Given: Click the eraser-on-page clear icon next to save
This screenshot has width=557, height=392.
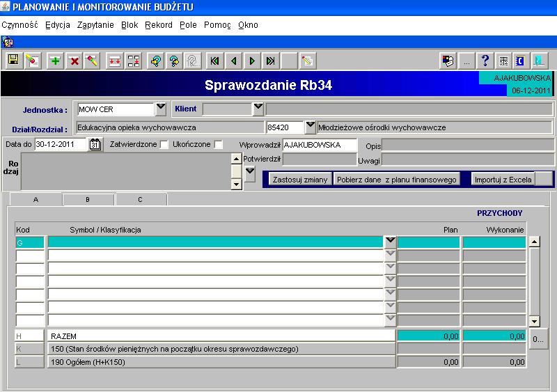Looking at the screenshot, I should click(32, 61).
